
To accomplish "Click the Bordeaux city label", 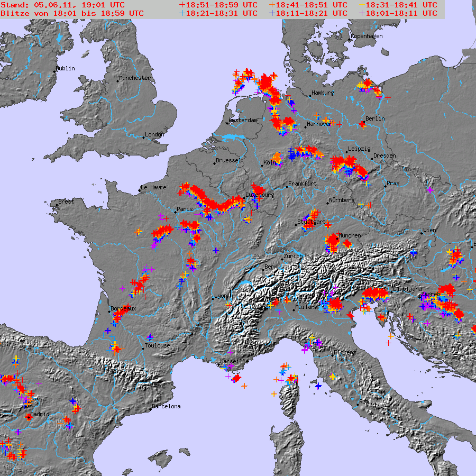I will [x=123, y=309].
